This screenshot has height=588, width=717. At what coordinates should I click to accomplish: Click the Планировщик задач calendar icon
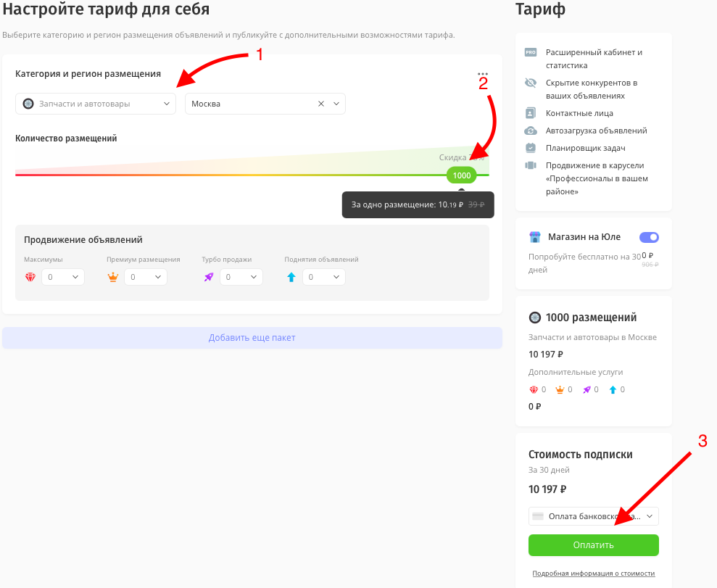click(x=530, y=148)
